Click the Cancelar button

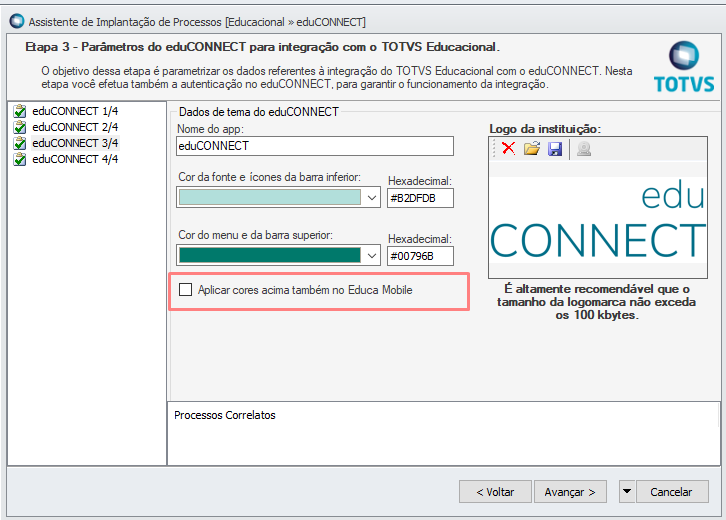click(672, 491)
